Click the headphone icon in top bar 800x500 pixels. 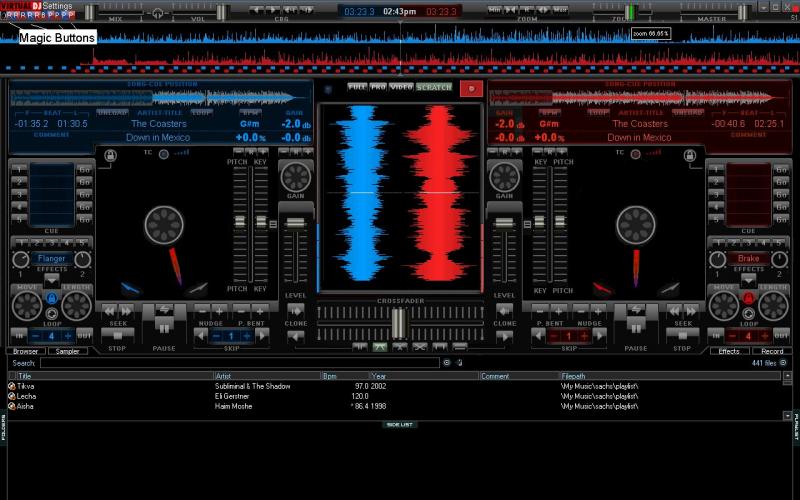158,14
